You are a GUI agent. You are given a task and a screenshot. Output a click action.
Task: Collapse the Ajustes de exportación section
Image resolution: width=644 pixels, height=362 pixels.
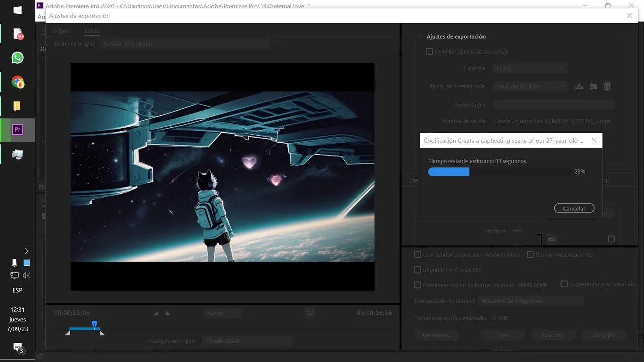(x=419, y=37)
